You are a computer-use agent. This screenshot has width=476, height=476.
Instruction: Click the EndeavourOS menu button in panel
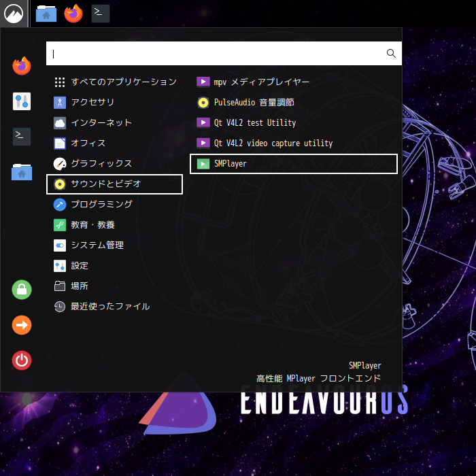14,14
